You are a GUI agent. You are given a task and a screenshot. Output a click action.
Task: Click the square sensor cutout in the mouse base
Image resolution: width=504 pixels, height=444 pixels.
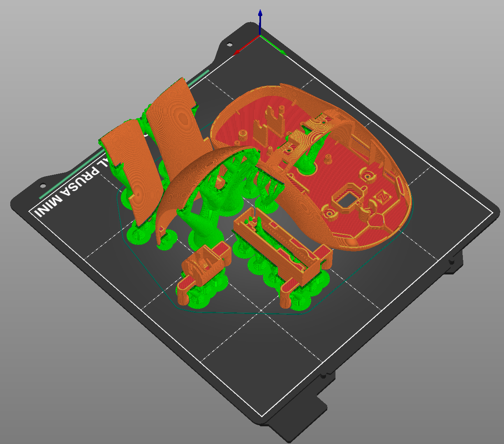[x=349, y=200]
